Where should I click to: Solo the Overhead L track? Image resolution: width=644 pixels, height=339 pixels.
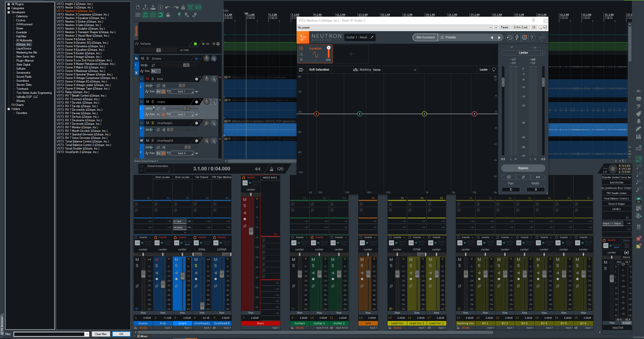click(152, 122)
